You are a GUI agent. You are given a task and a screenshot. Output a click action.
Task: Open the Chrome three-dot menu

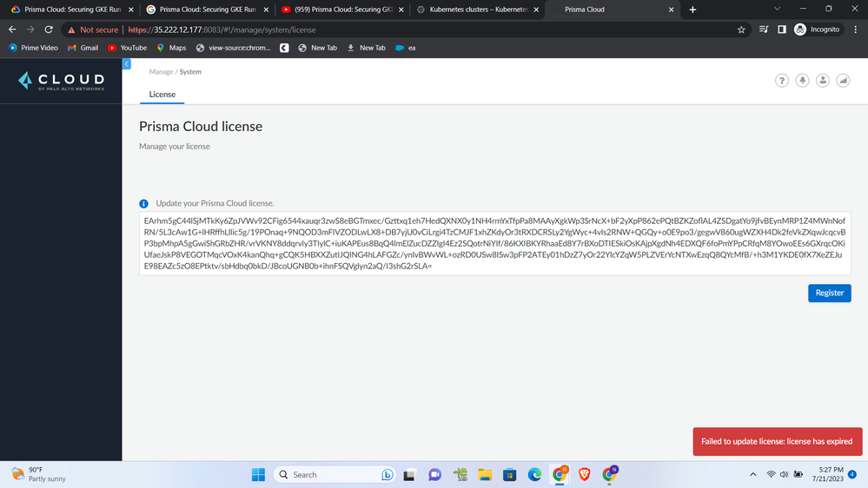856,30
